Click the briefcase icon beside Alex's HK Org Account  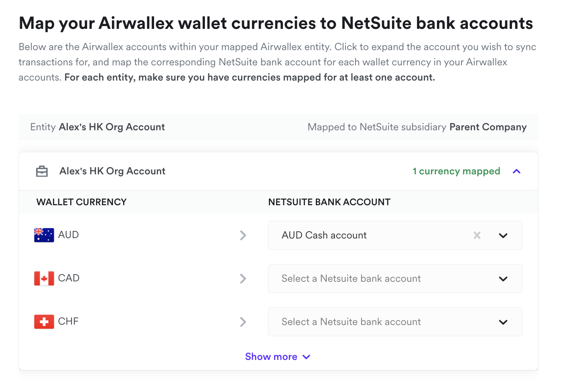[42, 171]
